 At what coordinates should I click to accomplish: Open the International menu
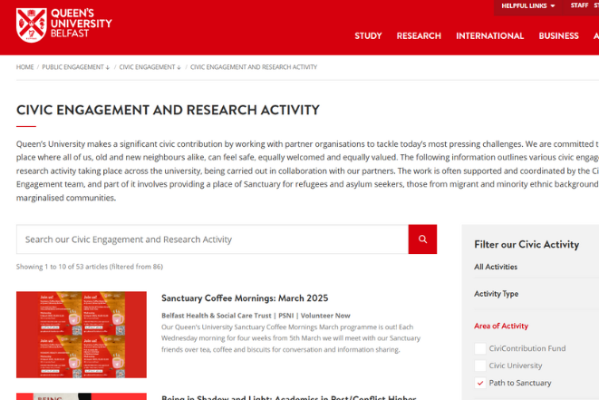pyautogui.click(x=490, y=36)
